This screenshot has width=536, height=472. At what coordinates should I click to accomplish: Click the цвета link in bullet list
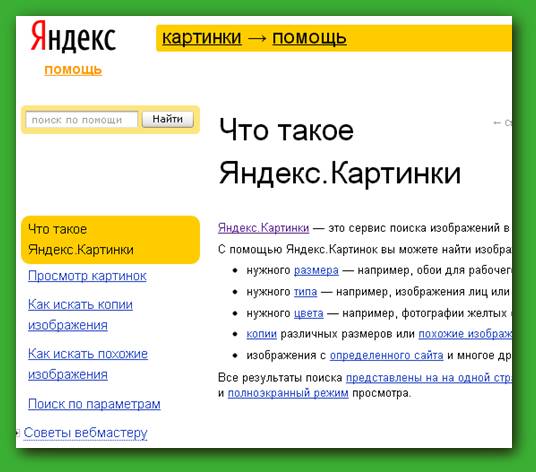tap(309, 313)
